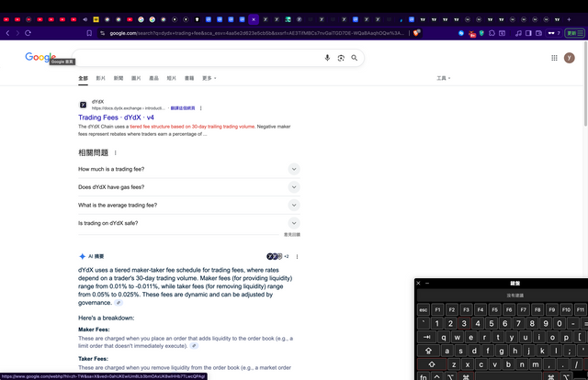
Task: Click 意見回饋 feedback link
Action: click(x=292, y=235)
